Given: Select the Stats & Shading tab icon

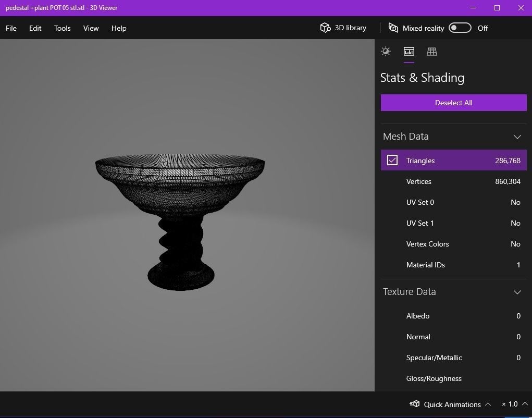Looking at the screenshot, I should [409, 52].
